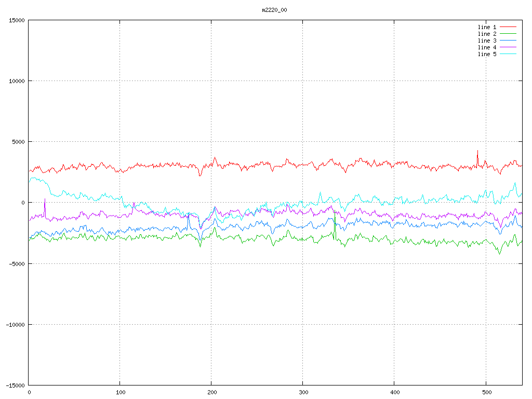This screenshot has width=532, height=399.
Task: Click the red line's spike peak near x=490
Action: point(477,151)
